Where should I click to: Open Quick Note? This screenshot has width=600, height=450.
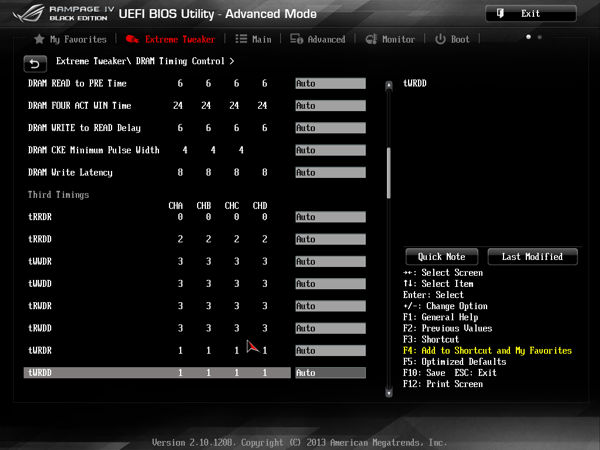(442, 257)
